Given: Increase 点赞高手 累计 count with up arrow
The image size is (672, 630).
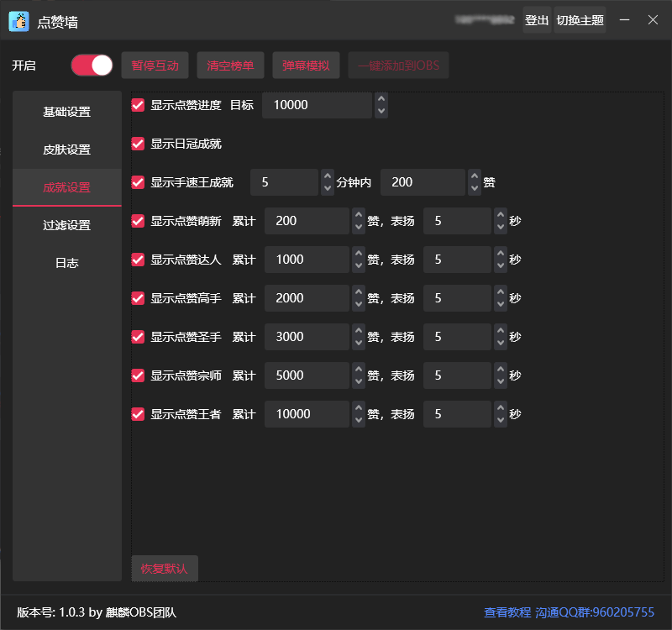Looking at the screenshot, I should [x=359, y=293].
